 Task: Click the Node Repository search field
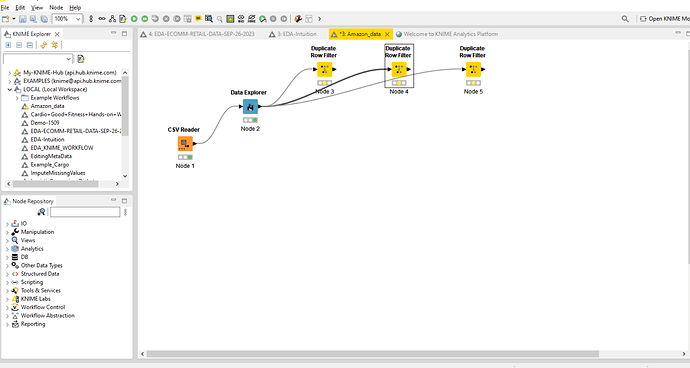[x=85, y=212]
